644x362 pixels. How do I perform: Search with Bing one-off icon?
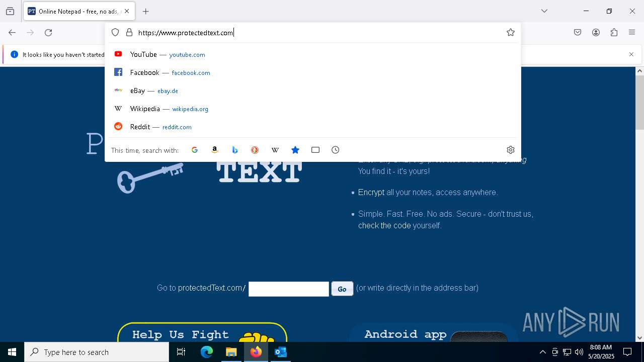pyautogui.click(x=235, y=150)
